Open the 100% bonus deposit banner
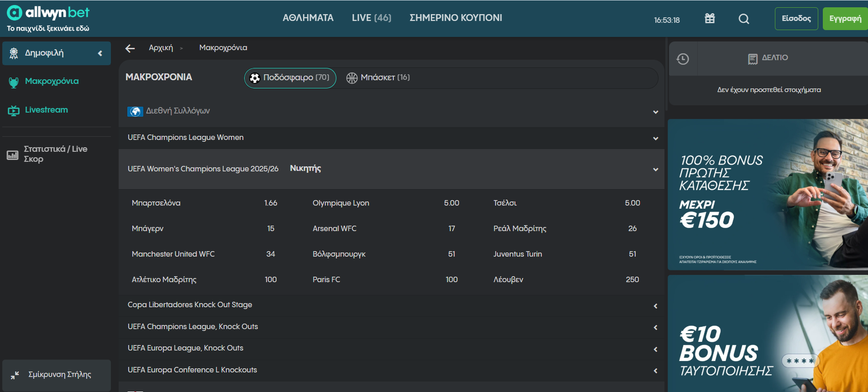This screenshot has width=868, height=392. tap(768, 195)
